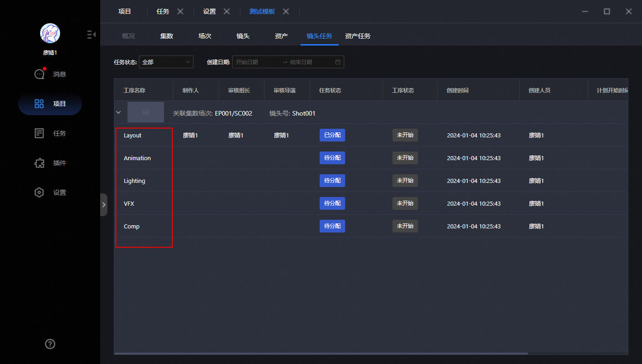Click 未开始 status in VFX row

pos(405,203)
